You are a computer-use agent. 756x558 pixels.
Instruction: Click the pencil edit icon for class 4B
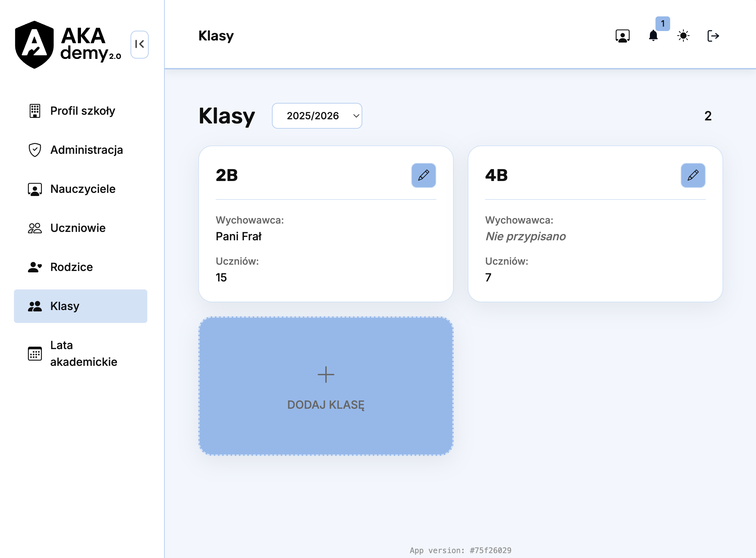point(693,175)
